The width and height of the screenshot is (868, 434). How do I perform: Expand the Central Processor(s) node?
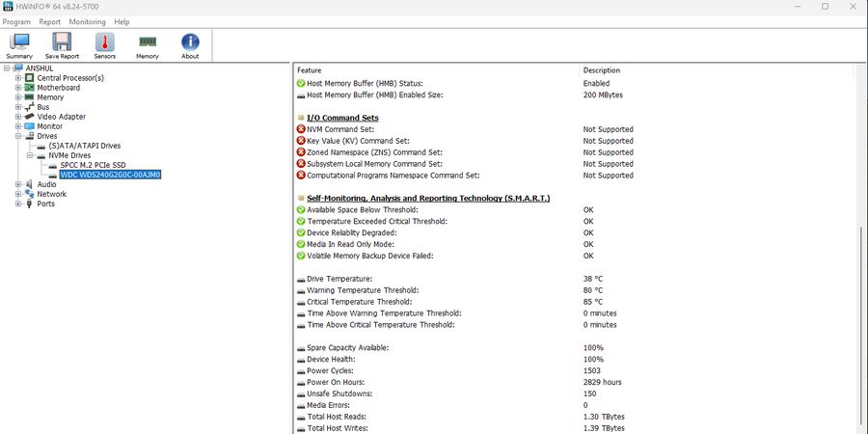(x=18, y=78)
